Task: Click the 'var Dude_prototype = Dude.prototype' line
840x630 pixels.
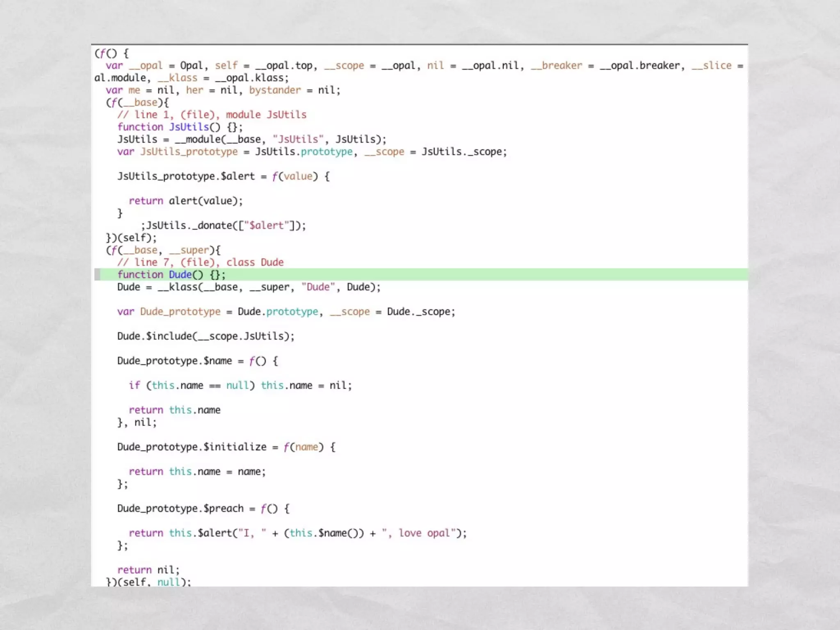Action: 286,312
